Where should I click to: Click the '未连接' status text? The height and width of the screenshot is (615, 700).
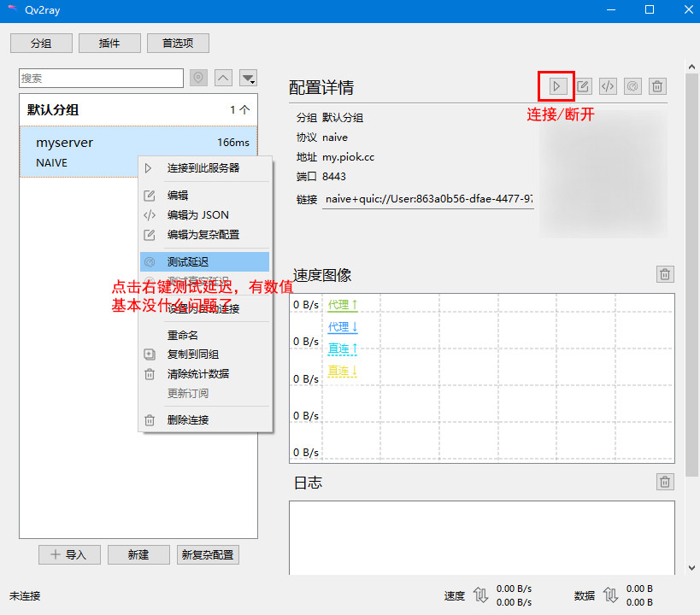coord(25,596)
